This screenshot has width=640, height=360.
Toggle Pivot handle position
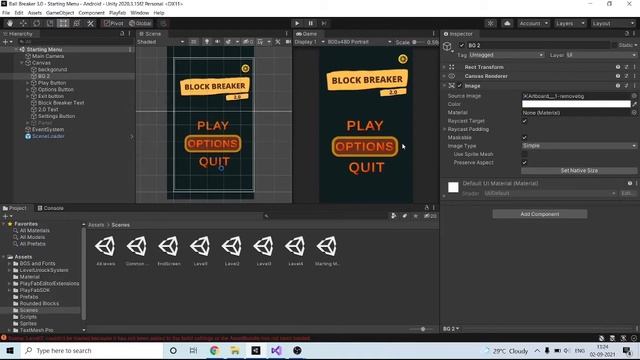coord(113,23)
